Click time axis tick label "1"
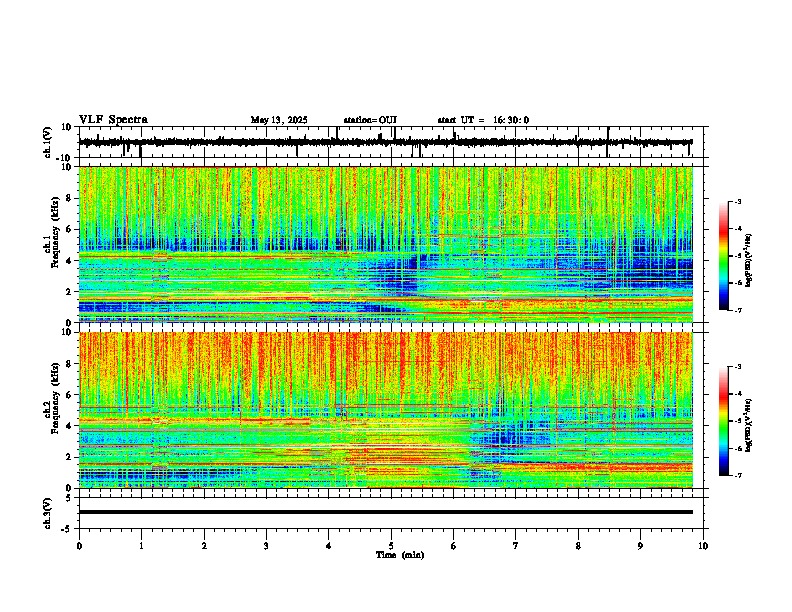This screenshot has height=612, width=792. [x=141, y=546]
